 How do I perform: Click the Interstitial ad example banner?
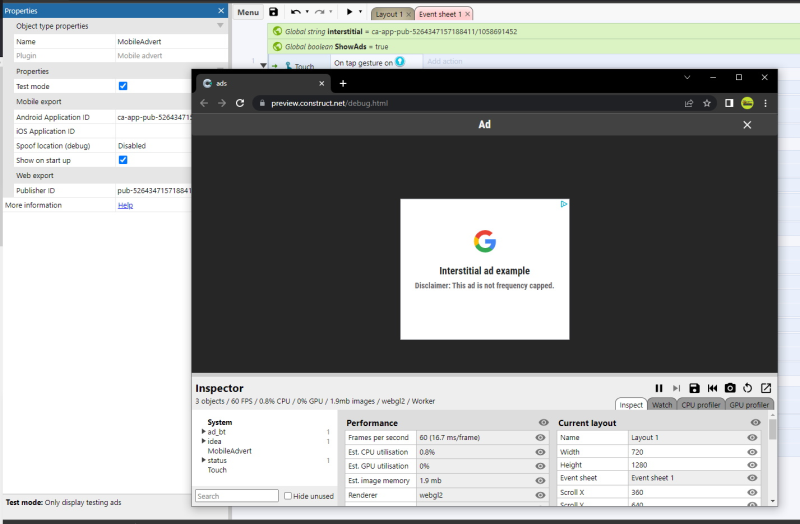click(x=485, y=269)
